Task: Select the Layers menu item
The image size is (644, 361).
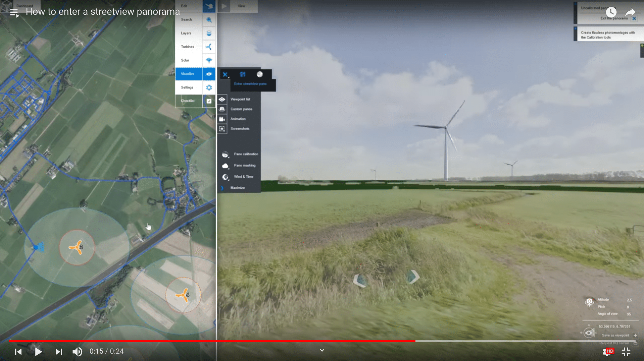Action: [186, 33]
